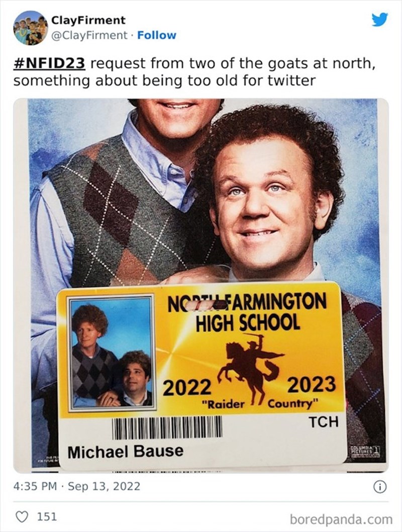The height and width of the screenshot is (532, 402).
Task: Like the tweet with the heart icon
Action: pyautogui.click(x=23, y=517)
